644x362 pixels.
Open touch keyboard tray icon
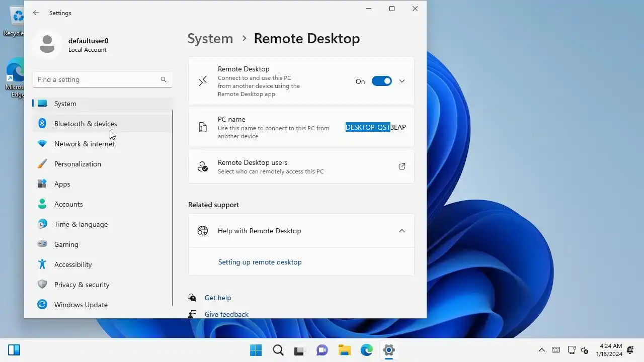click(x=556, y=350)
